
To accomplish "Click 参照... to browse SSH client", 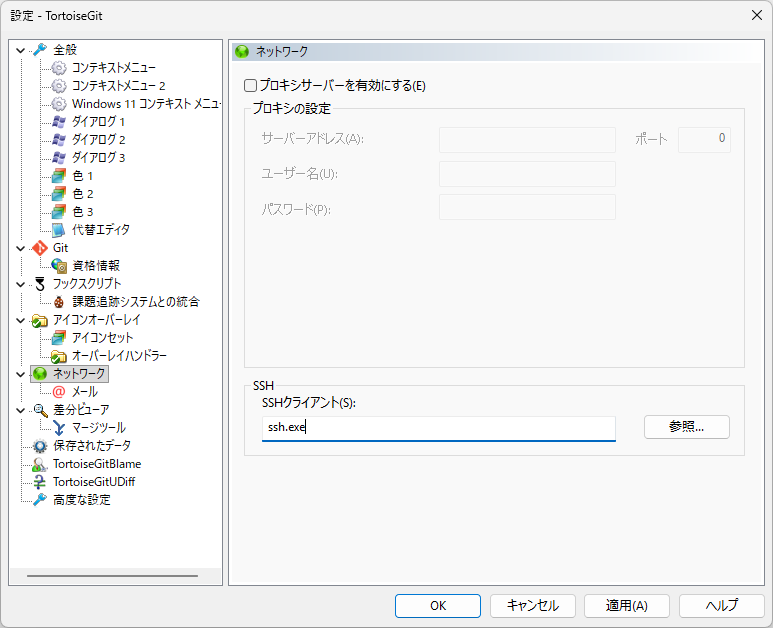I will (x=687, y=427).
